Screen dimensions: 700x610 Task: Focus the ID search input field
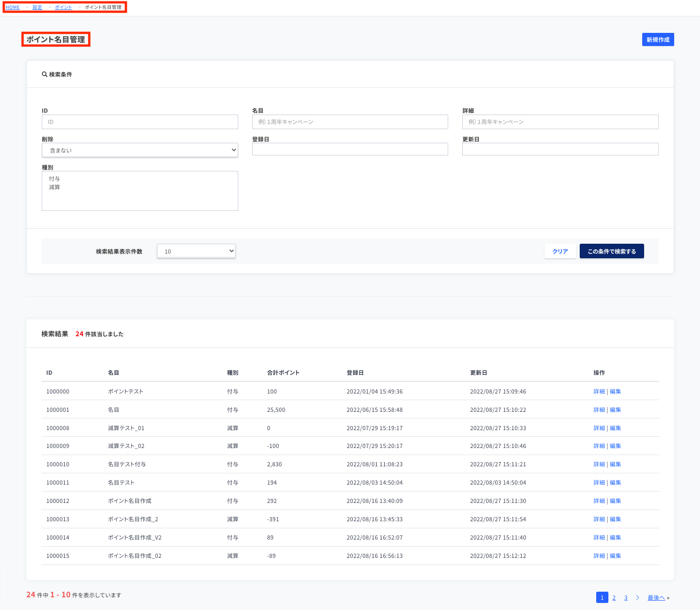[x=140, y=122]
